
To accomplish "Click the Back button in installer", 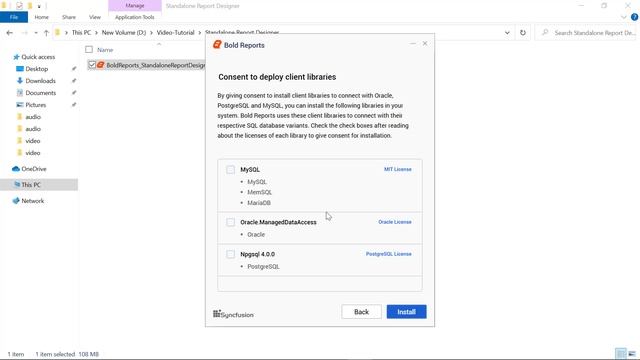I will coord(361,312).
